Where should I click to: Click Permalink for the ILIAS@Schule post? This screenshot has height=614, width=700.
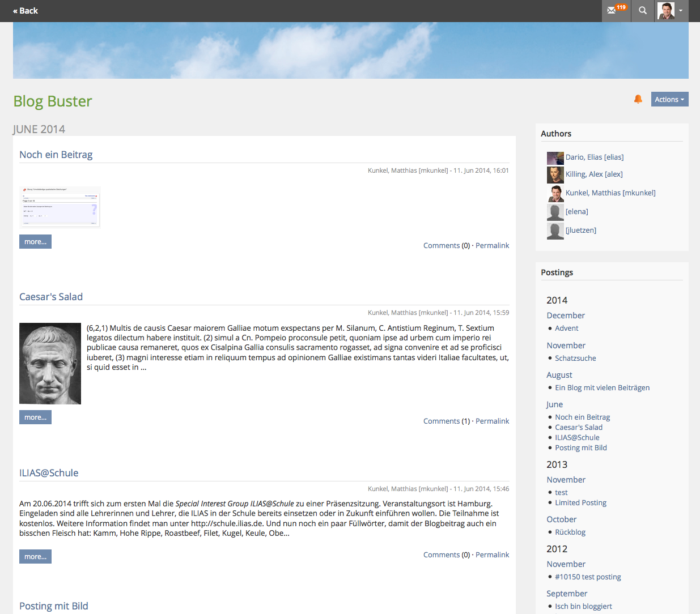[x=492, y=555]
